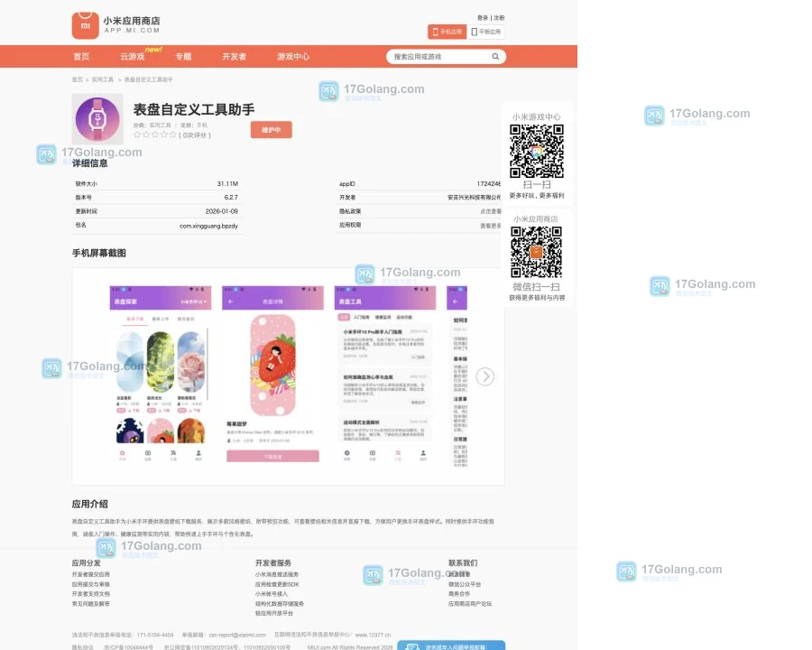This screenshot has width=812, height=650.
Task: Click the software size 31.11M
Action: [x=227, y=184]
